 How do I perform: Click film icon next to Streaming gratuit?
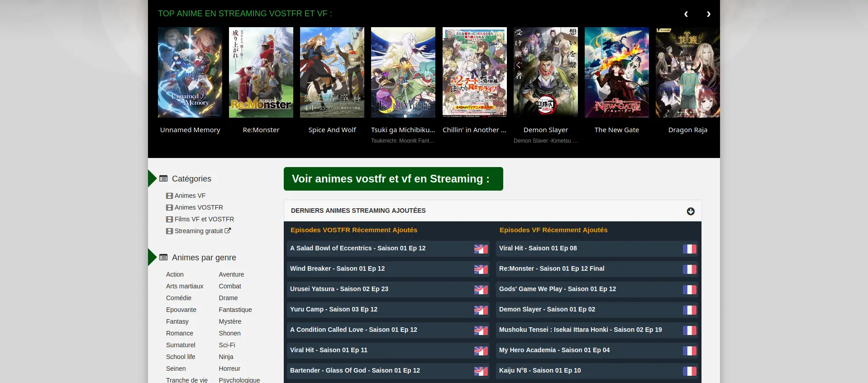[169, 231]
